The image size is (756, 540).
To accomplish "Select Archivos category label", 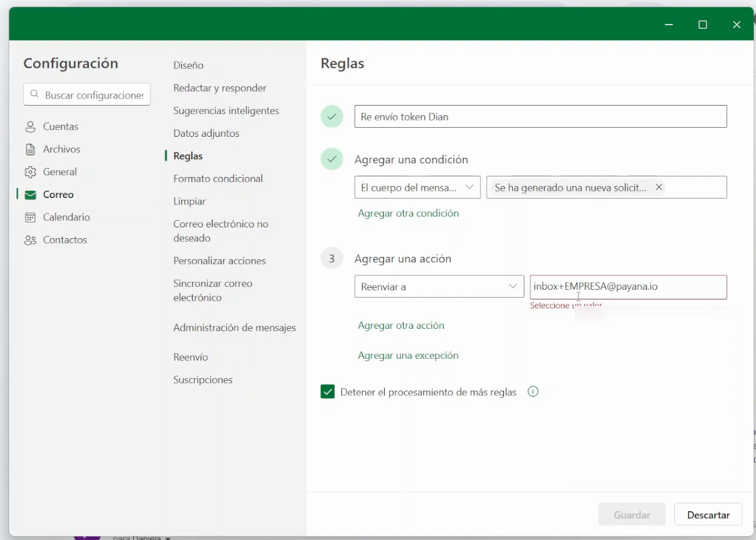I will [62, 149].
